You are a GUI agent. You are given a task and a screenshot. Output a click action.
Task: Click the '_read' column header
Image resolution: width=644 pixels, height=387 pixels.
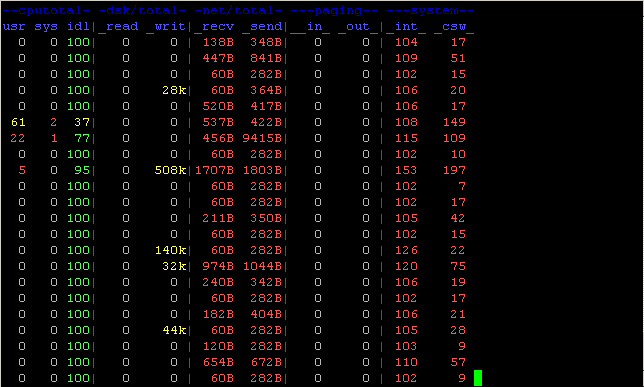[x=118, y=27]
